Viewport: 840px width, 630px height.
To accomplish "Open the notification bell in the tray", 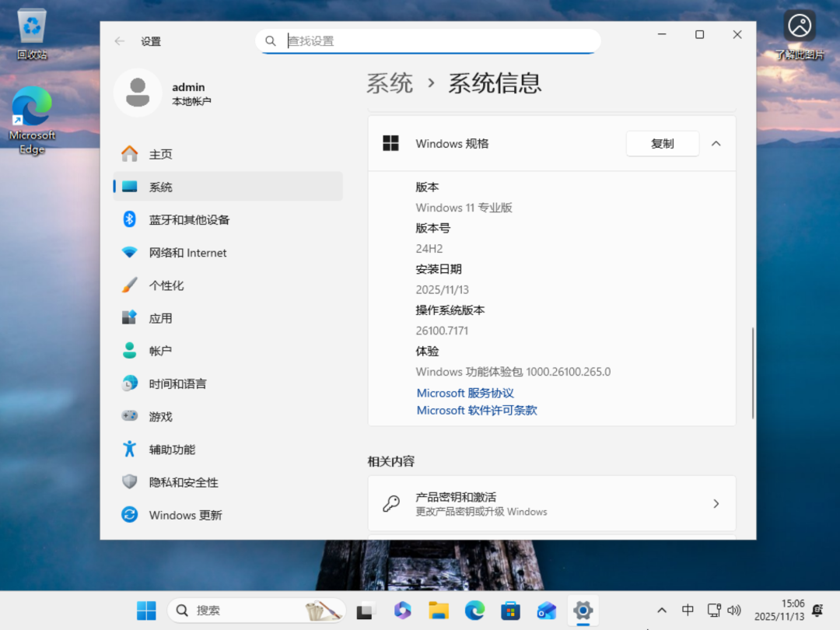I will pos(817,611).
